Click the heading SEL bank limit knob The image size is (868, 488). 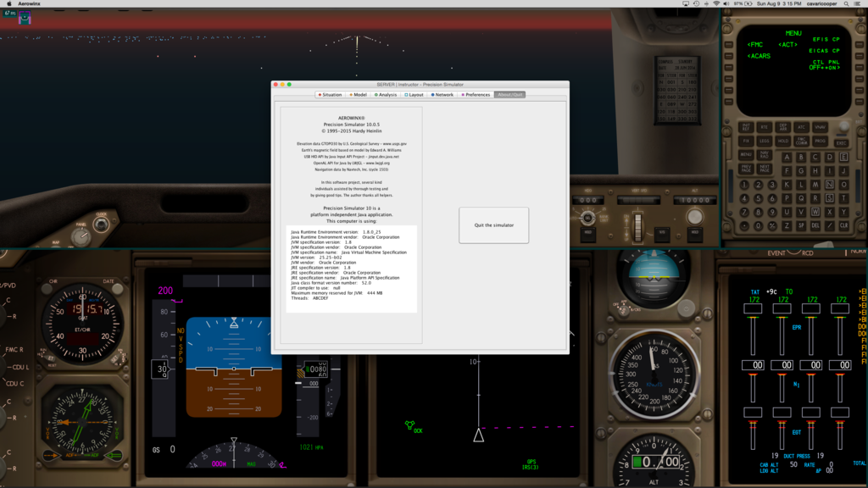pos(588,218)
